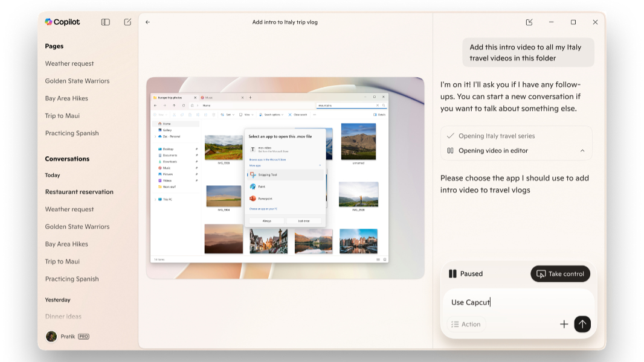Click the file explorer screenshot preview
Screen dimensions: 644x362
(285, 178)
